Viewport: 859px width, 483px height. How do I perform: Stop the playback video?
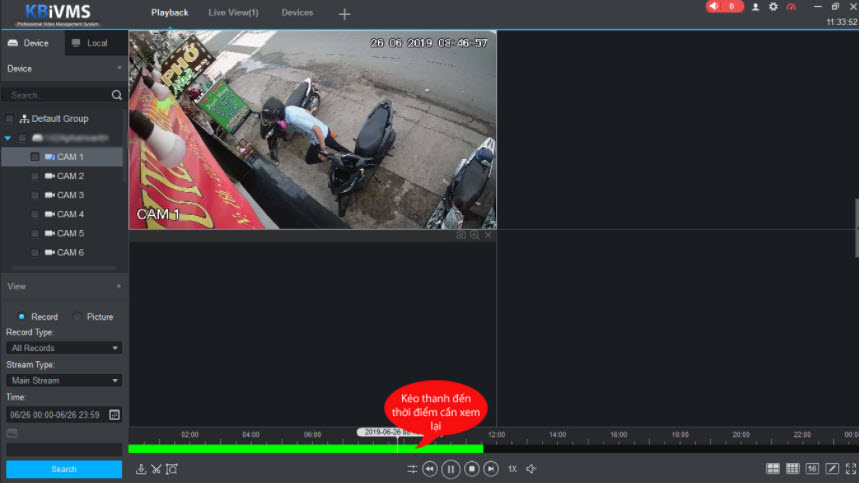(471, 469)
